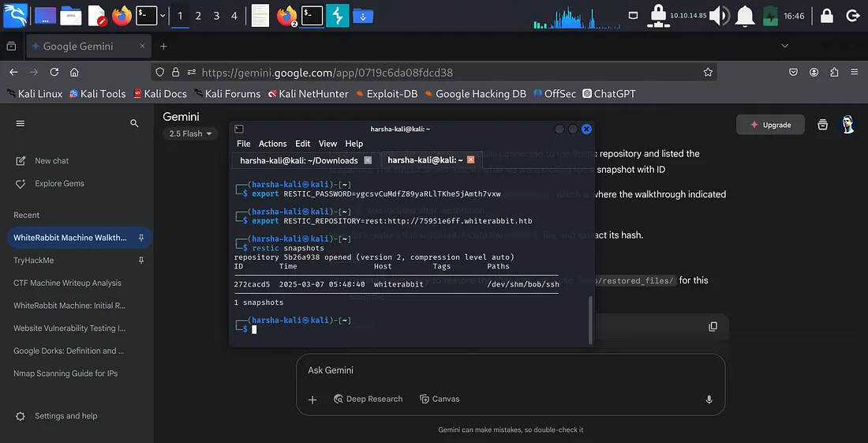Image resolution: width=868 pixels, height=443 pixels.
Task: Open terminal Edit menu
Action: tap(303, 144)
